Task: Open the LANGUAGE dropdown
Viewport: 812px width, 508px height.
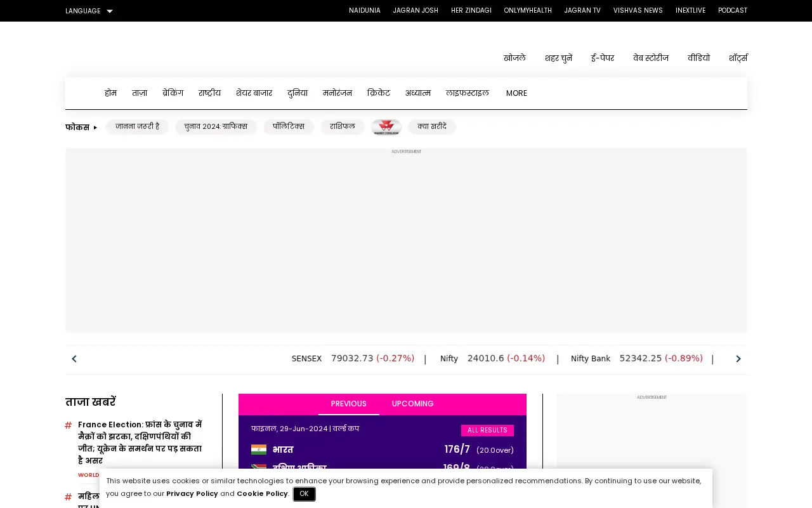Action: coord(89,11)
